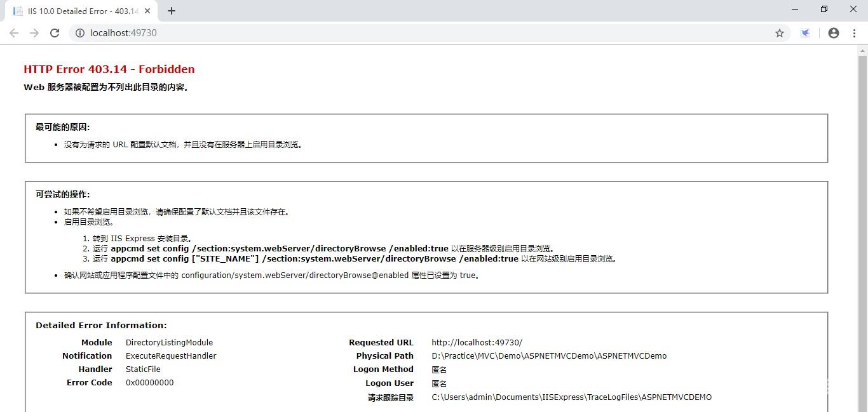The height and width of the screenshot is (412, 868).
Task: Click scrollbar up arrow
Action: pos(862,50)
